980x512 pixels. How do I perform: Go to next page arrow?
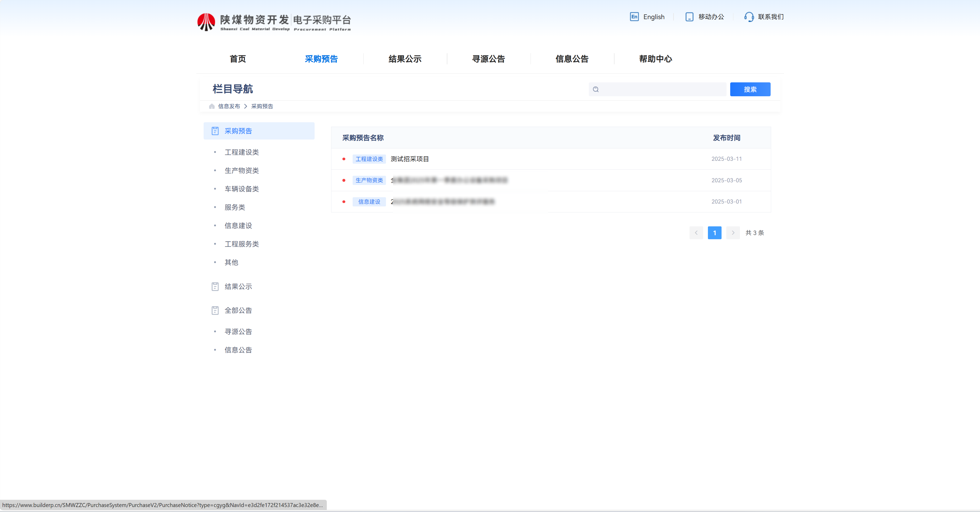(733, 233)
